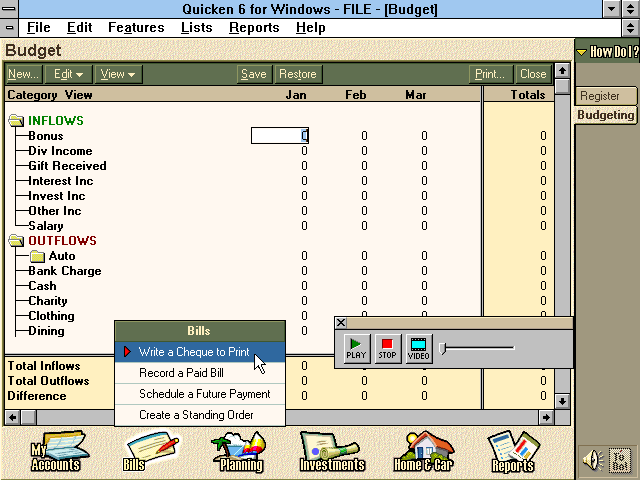Screen dimensions: 640x480
Task: Open the View dropdown button
Action: tap(118, 74)
